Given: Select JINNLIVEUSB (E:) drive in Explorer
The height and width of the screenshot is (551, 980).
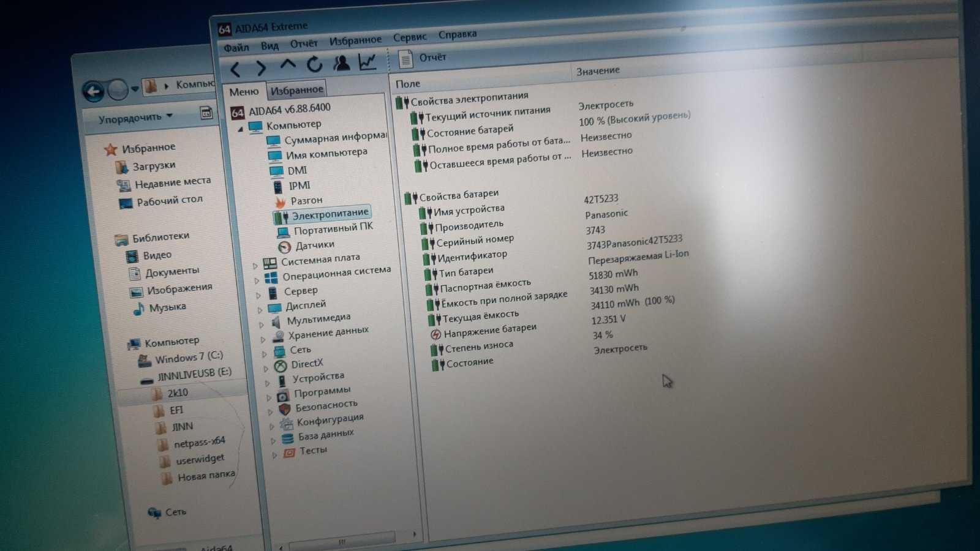Looking at the screenshot, I should click(x=187, y=374).
